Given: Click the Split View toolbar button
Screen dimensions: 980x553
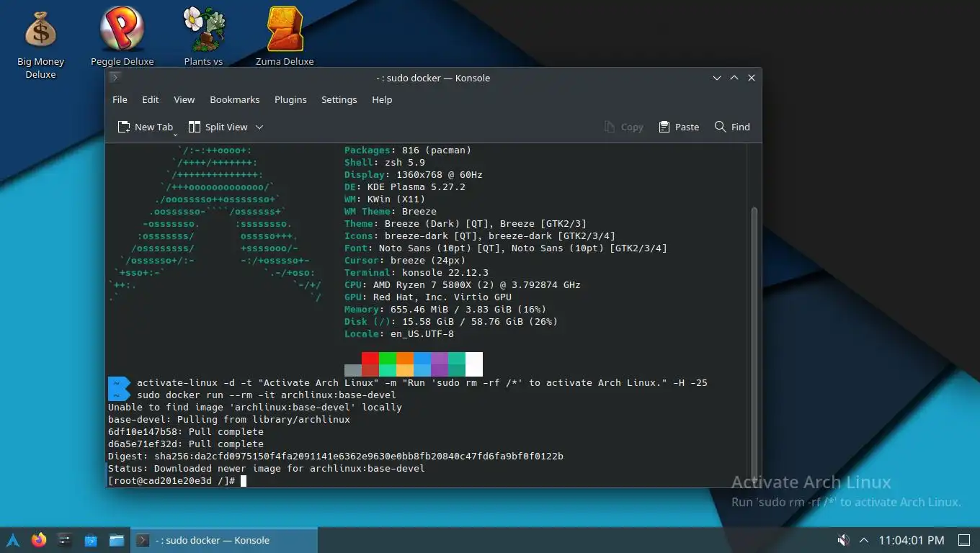Looking at the screenshot, I should point(218,127).
